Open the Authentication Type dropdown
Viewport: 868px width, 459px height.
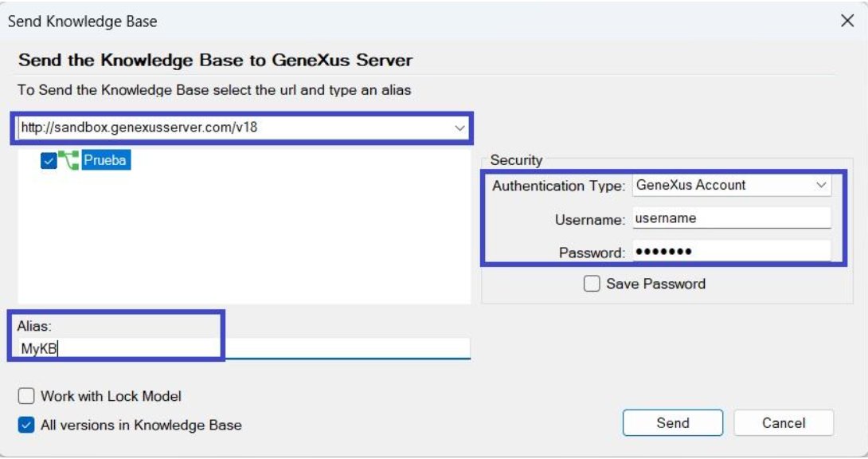point(821,185)
